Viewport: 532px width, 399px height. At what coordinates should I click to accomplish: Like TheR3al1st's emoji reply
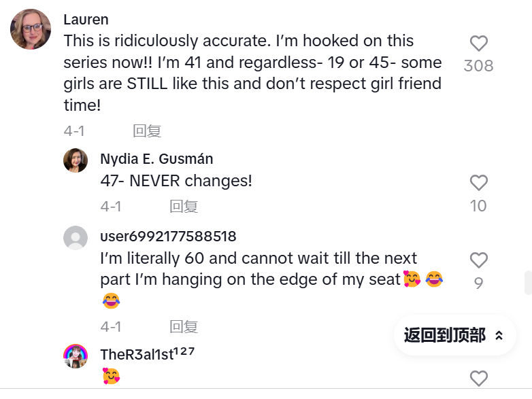pyautogui.click(x=479, y=379)
